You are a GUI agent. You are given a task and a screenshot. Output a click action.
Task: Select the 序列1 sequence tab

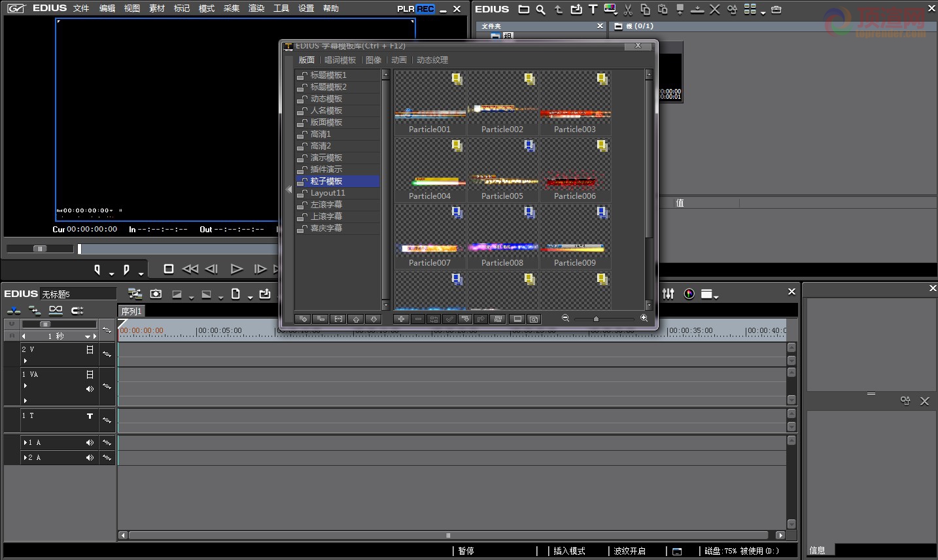pos(131,311)
